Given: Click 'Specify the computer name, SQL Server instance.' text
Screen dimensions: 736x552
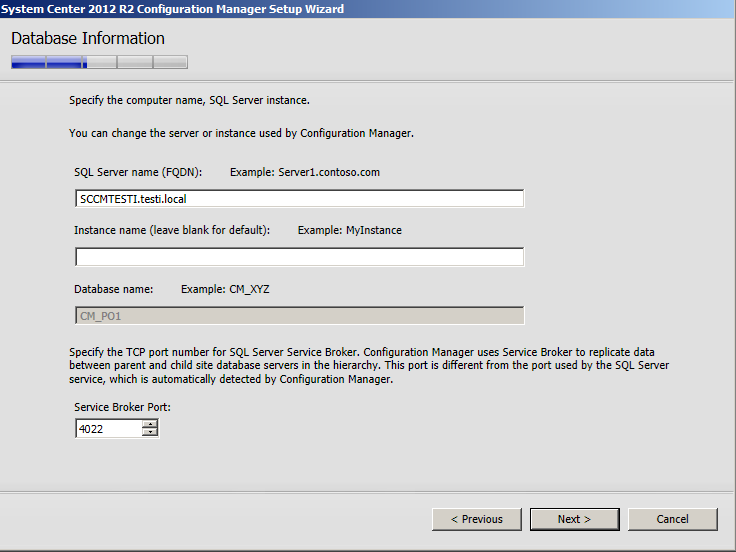Looking at the screenshot, I should pyautogui.click(x=189, y=100).
